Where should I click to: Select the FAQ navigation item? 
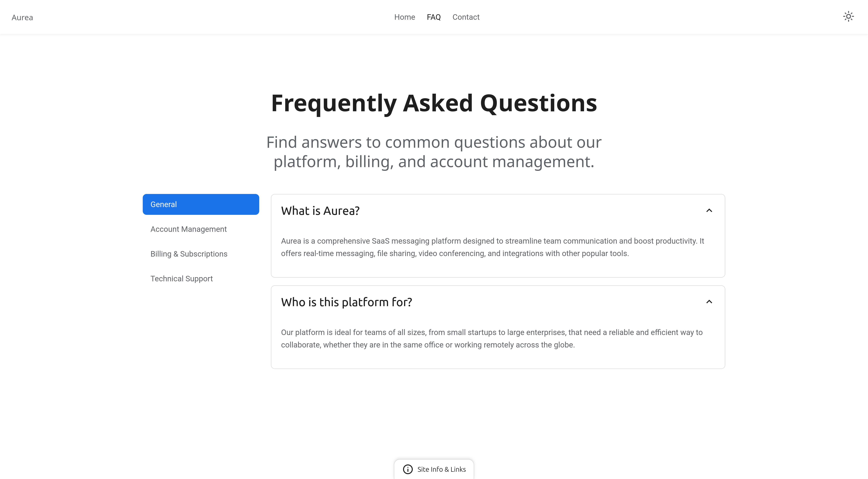(433, 17)
